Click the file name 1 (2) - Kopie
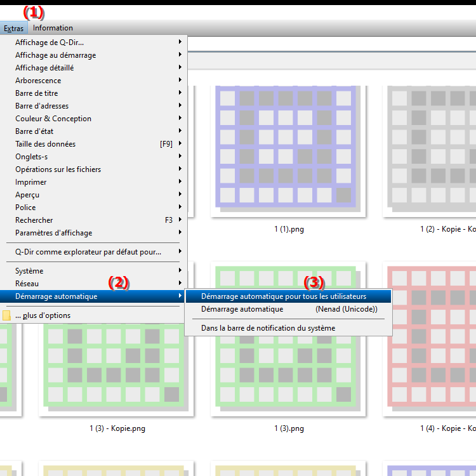The image size is (476, 476). pyautogui.click(x=448, y=229)
